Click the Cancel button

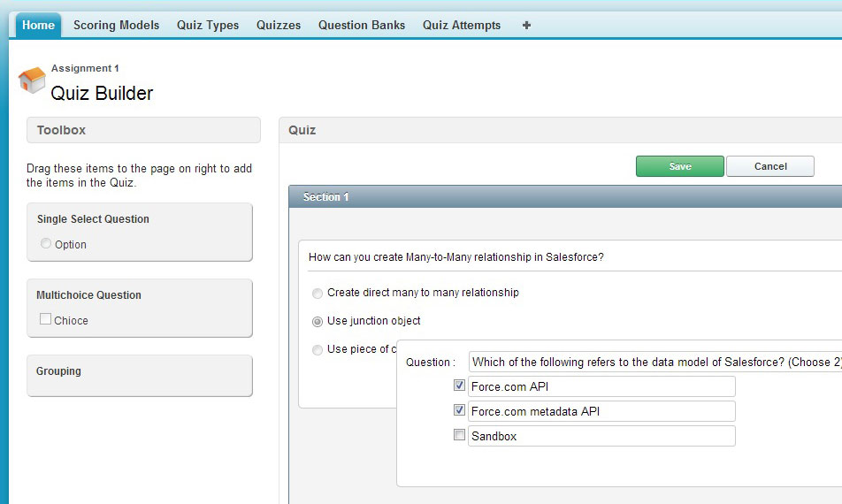tap(769, 166)
